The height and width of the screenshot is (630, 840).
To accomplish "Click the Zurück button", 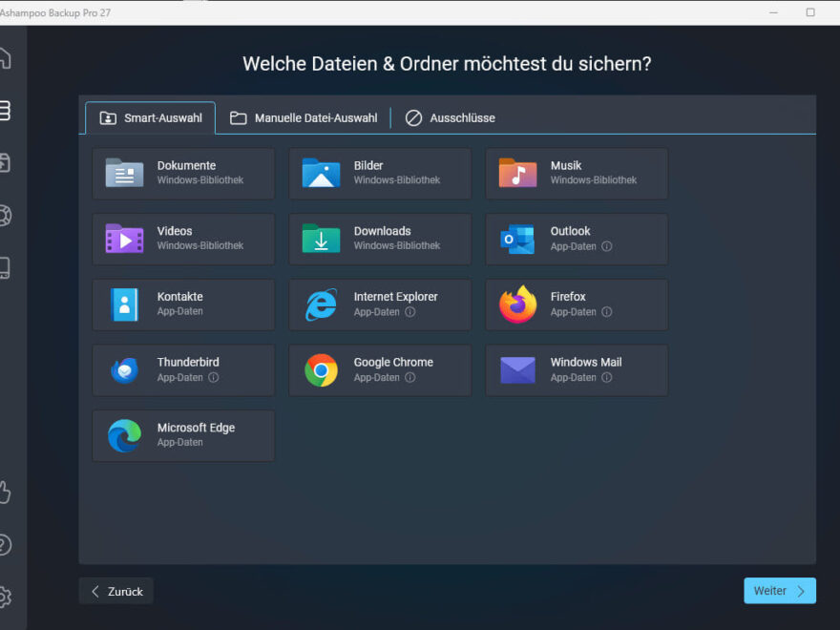I will click(x=115, y=591).
